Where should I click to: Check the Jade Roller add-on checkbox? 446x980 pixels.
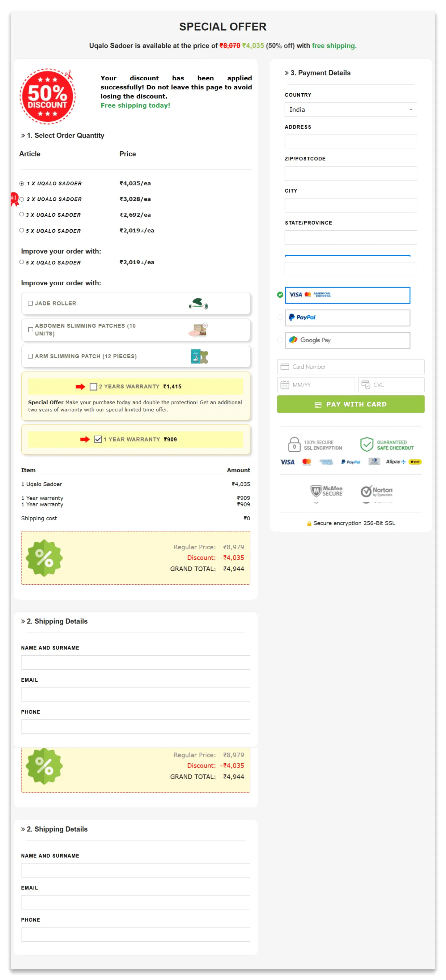point(30,303)
